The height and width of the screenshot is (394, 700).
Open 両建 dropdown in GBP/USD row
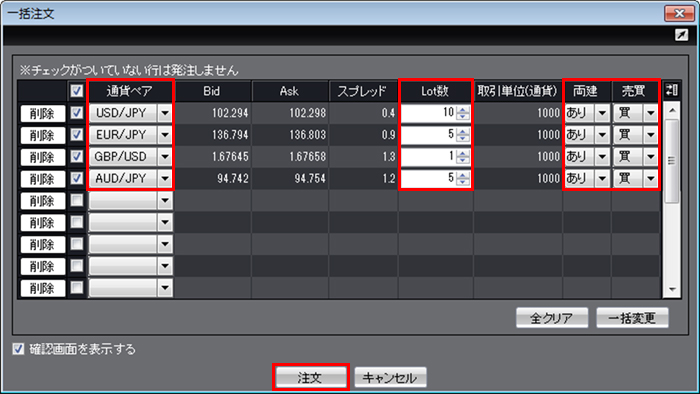[602, 157]
